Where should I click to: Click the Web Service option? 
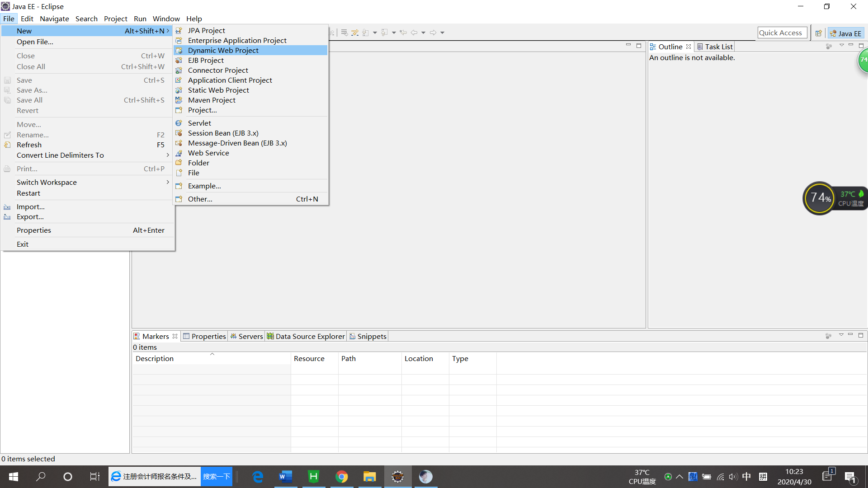tap(209, 153)
